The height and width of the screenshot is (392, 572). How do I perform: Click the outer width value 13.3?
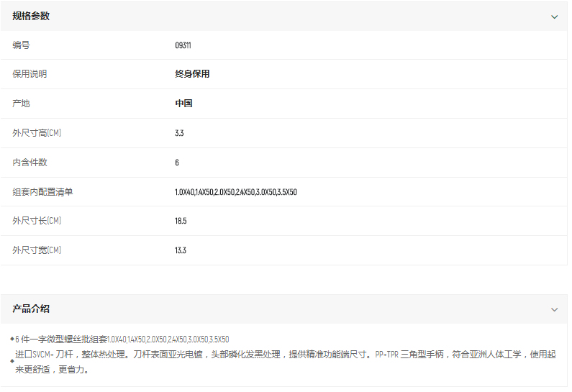[181, 250]
